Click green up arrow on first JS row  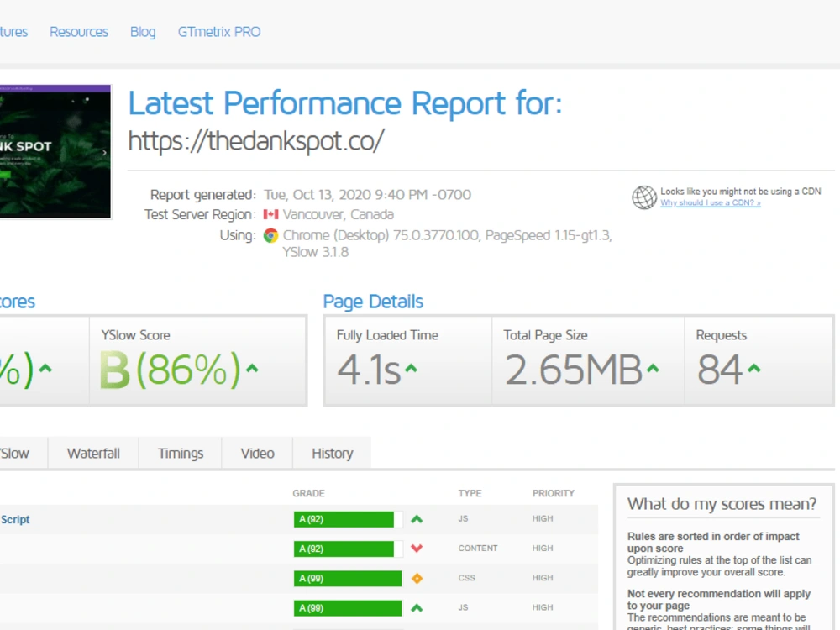point(417,519)
